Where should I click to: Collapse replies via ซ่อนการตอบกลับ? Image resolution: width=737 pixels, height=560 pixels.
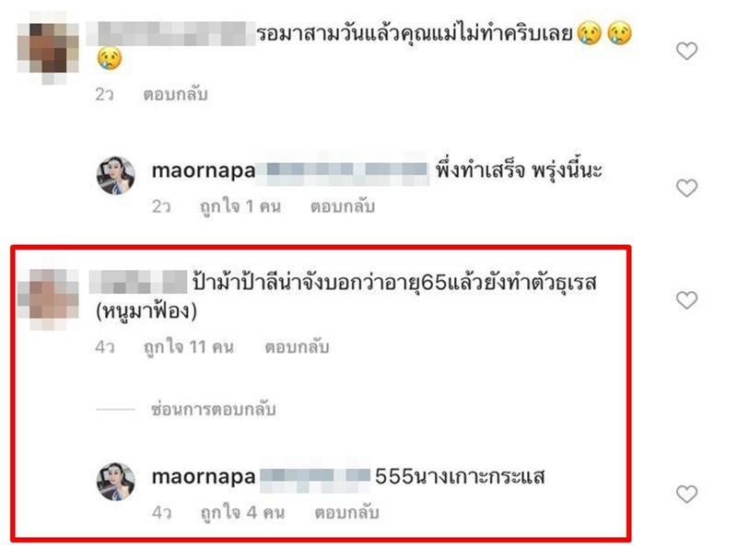coord(214,409)
